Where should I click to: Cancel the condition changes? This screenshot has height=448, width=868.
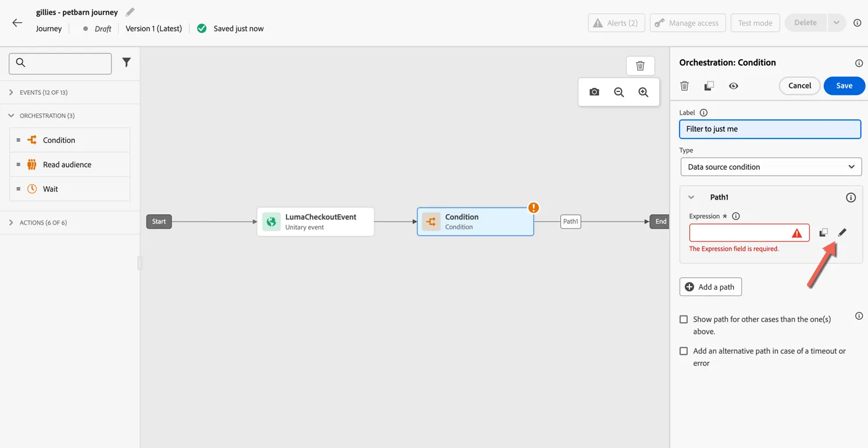tap(799, 86)
